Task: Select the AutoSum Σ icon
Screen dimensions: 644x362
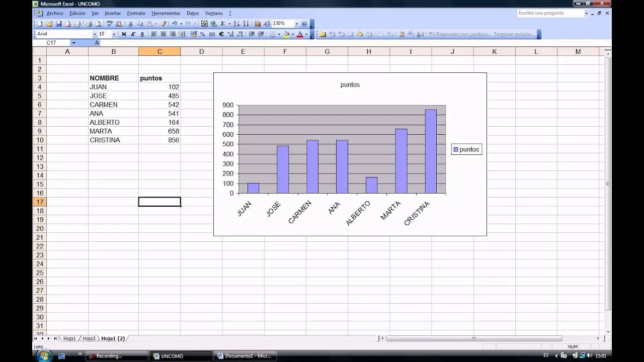Action: coord(223,23)
